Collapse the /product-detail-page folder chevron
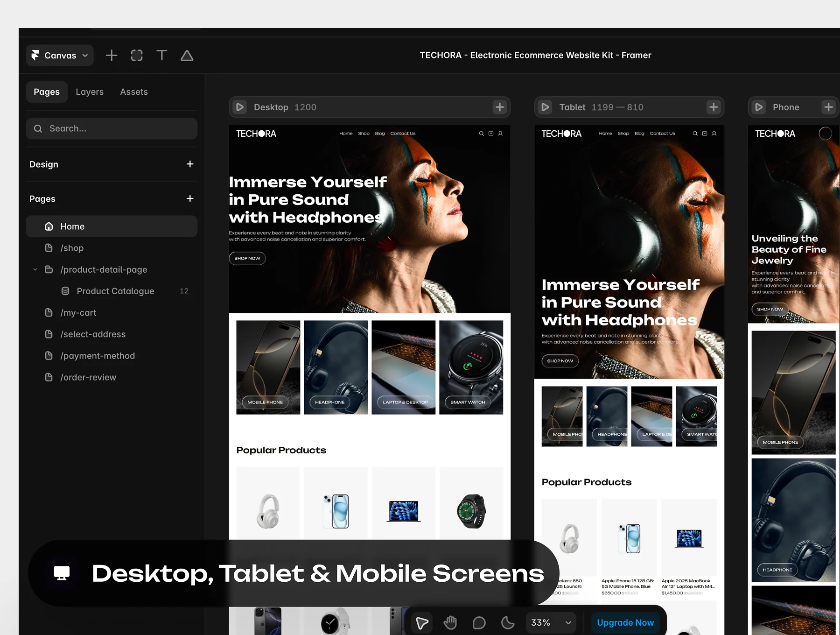 tap(35, 269)
